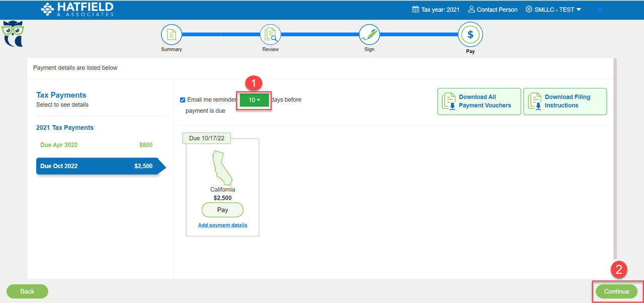The image size is (644, 303).
Task: Click the Pay step dollar icon
Action: (470, 35)
